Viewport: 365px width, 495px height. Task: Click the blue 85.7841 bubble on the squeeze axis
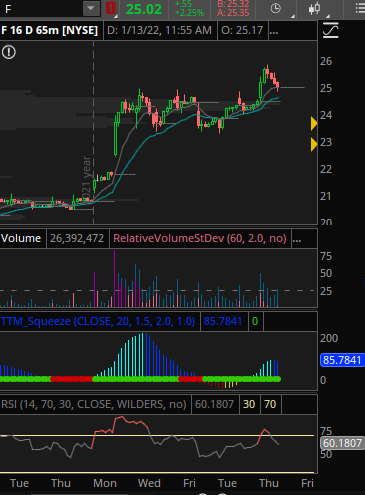pyautogui.click(x=342, y=360)
